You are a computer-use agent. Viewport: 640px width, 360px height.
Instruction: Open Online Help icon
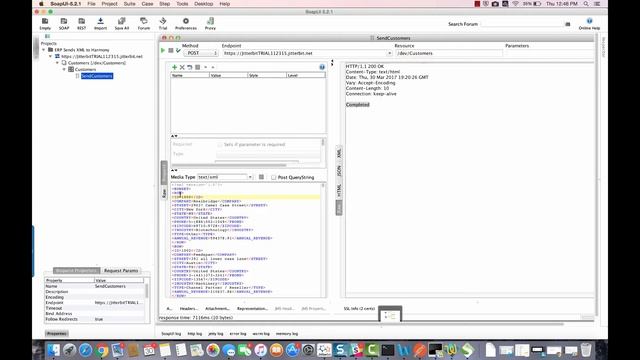tap(589, 21)
